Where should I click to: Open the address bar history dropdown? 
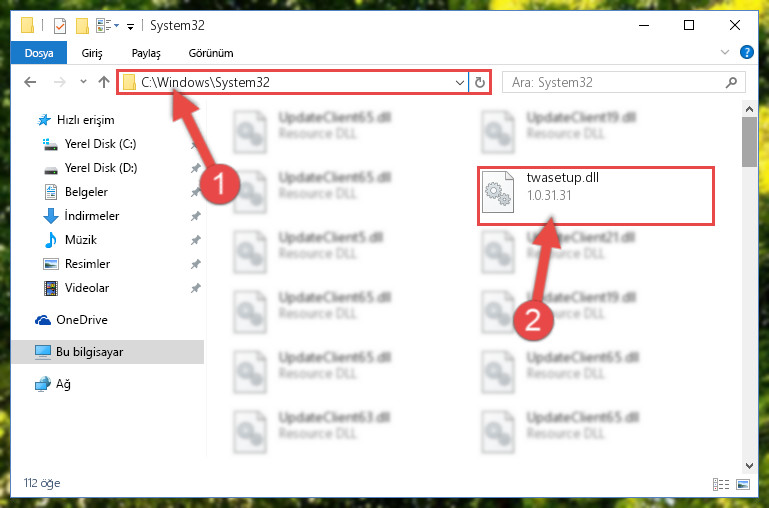pyautogui.click(x=460, y=82)
